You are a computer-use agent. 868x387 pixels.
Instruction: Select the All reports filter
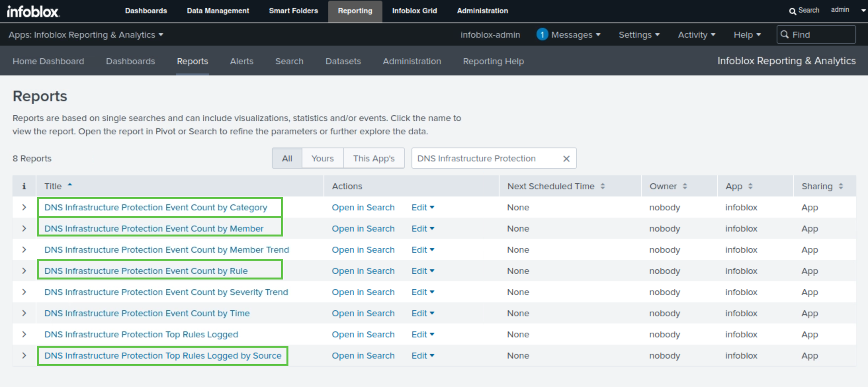click(x=287, y=158)
